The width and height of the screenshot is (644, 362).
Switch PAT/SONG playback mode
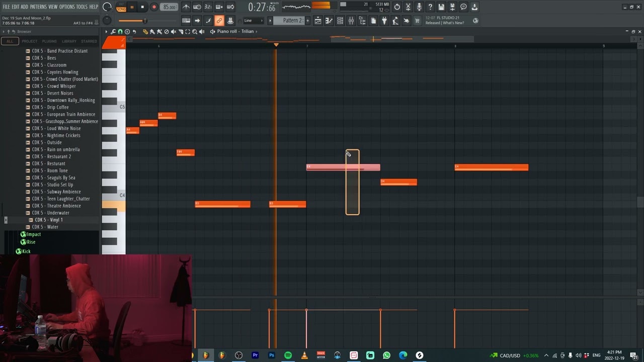(121, 7)
